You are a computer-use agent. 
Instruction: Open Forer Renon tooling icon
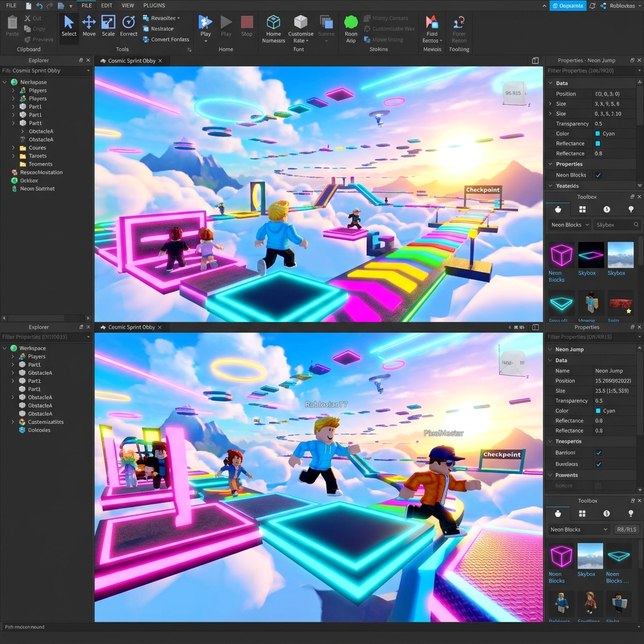coord(458,29)
